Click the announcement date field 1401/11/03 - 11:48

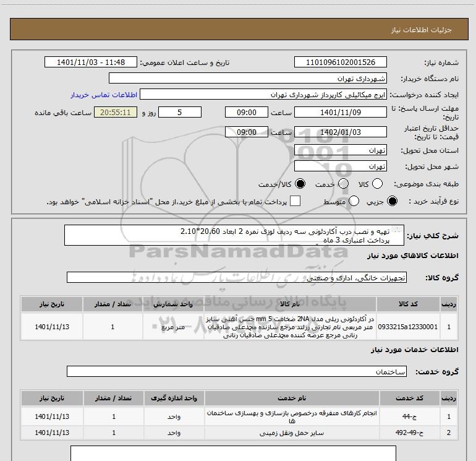91,62
